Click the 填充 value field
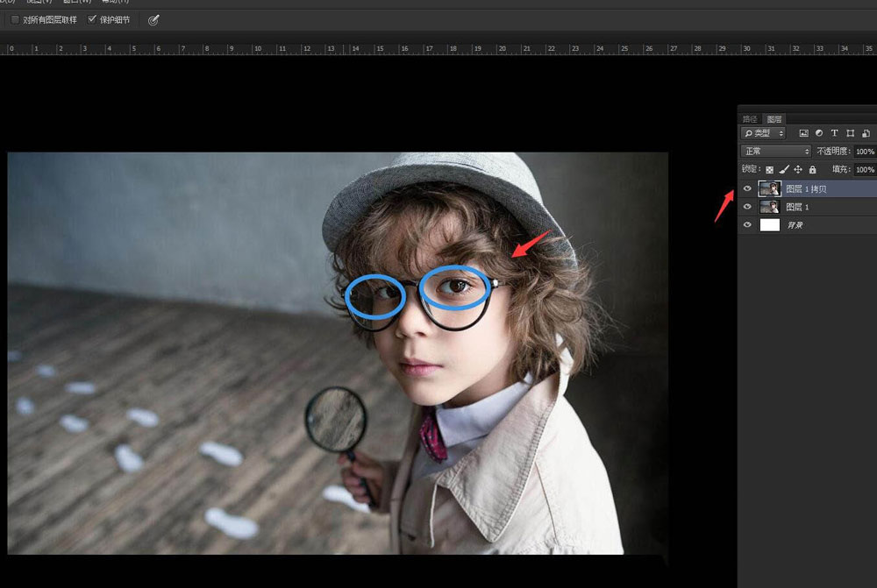877x588 pixels. (866, 169)
